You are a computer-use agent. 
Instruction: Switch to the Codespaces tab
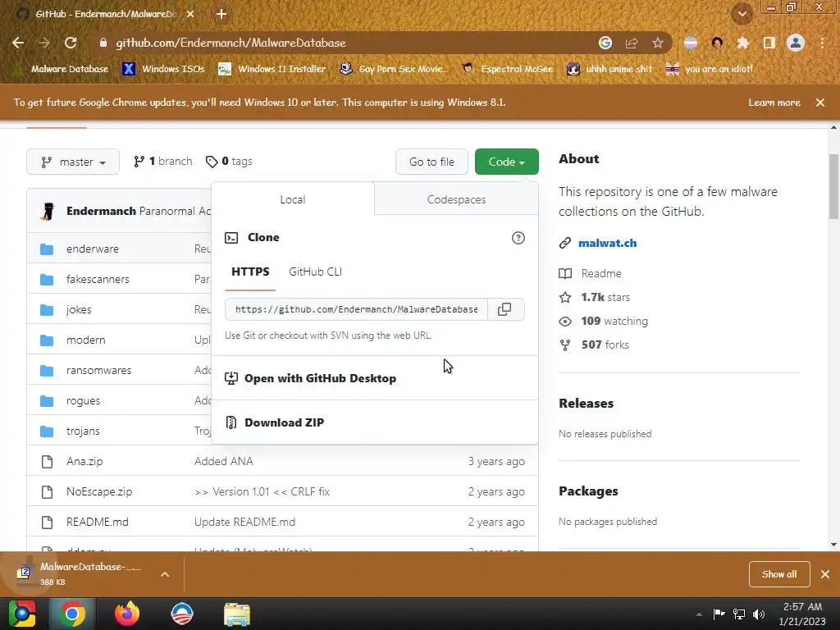click(456, 199)
